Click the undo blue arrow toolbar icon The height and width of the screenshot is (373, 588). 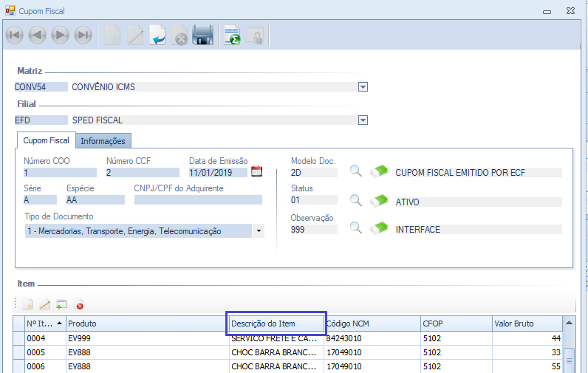click(x=157, y=35)
